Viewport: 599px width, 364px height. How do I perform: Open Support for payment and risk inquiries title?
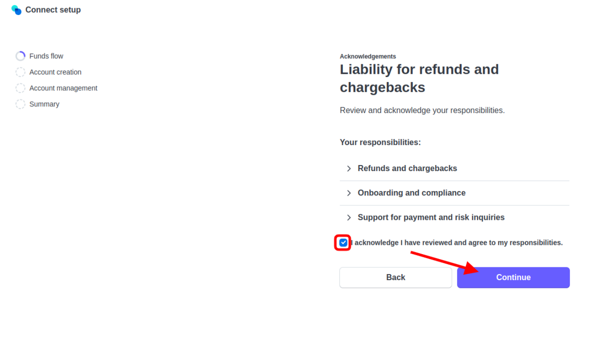pyautogui.click(x=431, y=218)
